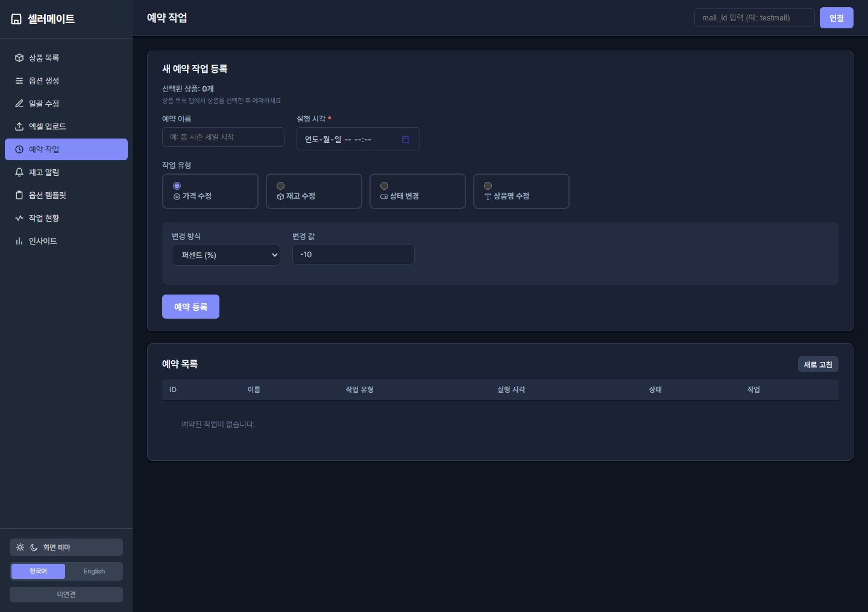The width and height of the screenshot is (868, 612).
Task: Open the 일괄 수정 menu item
Action: tap(66, 104)
